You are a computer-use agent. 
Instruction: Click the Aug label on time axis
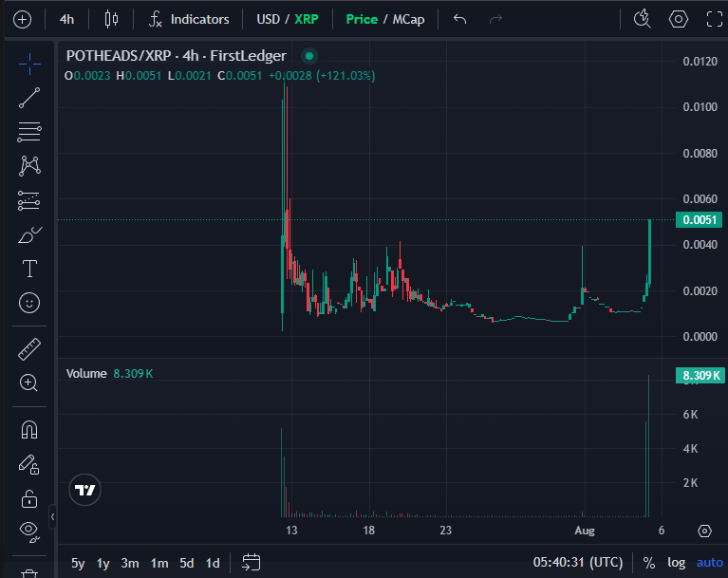[x=585, y=531]
